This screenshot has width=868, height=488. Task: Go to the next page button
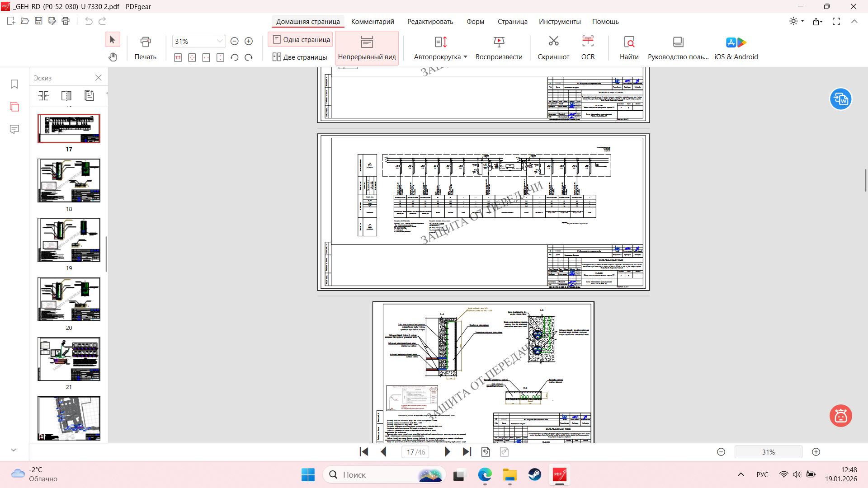click(x=447, y=452)
